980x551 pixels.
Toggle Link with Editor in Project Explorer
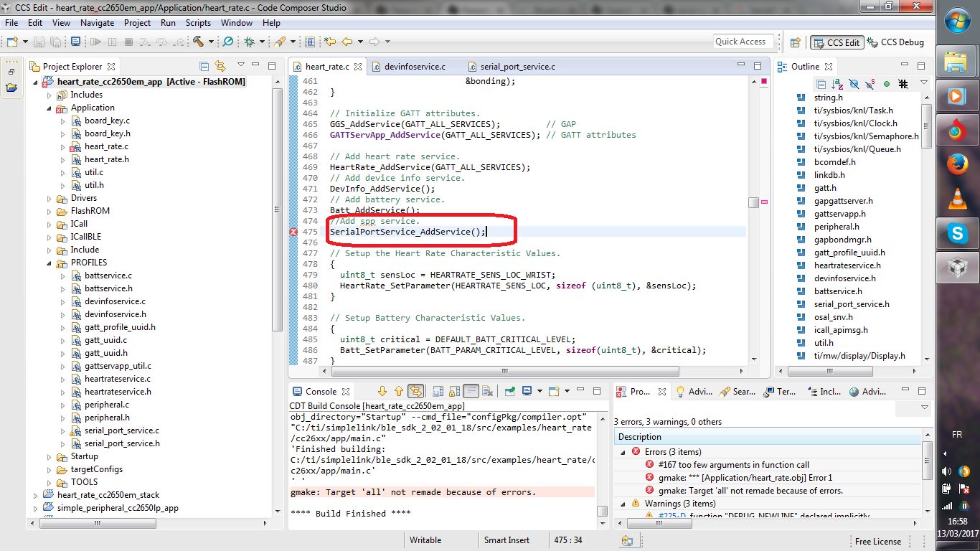[220, 67]
